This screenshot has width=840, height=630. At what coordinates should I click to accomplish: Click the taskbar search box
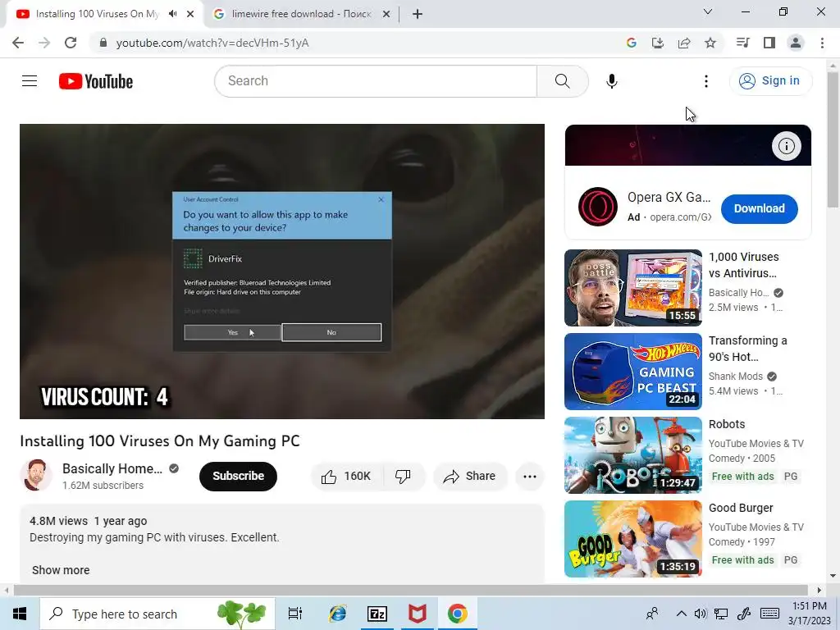(157, 614)
